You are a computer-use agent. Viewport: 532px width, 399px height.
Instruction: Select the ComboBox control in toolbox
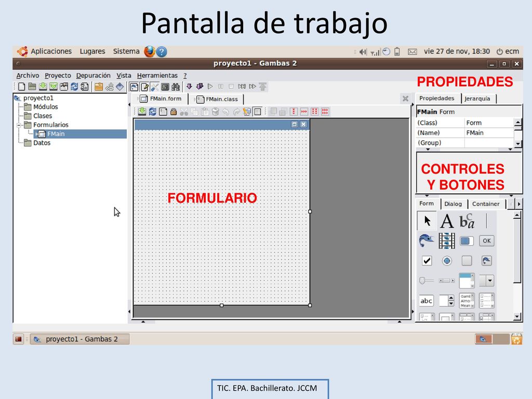[x=486, y=281]
